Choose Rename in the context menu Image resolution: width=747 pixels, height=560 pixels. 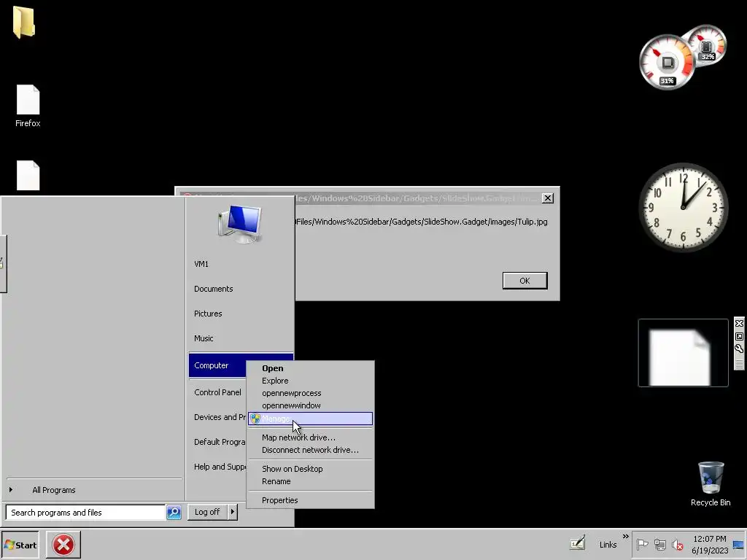point(310,481)
